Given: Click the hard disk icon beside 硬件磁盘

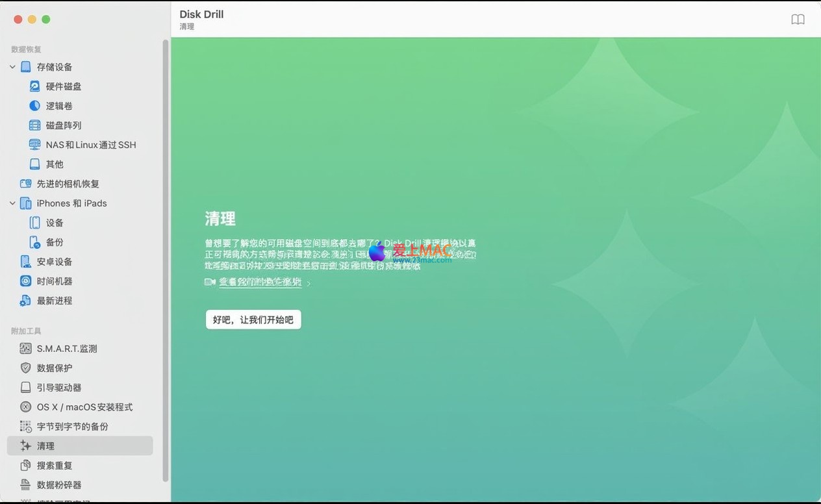Looking at the screenshot, I should [34, 86].
